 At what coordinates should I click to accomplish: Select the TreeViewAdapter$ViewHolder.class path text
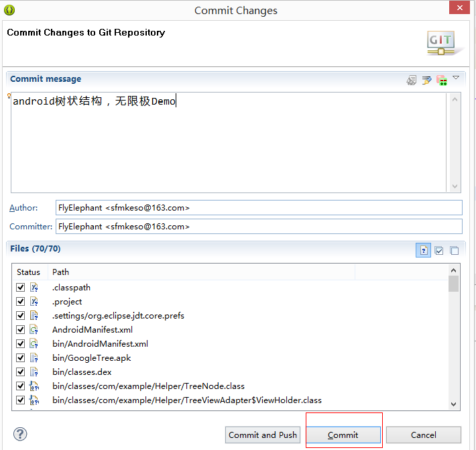point(187,400)
